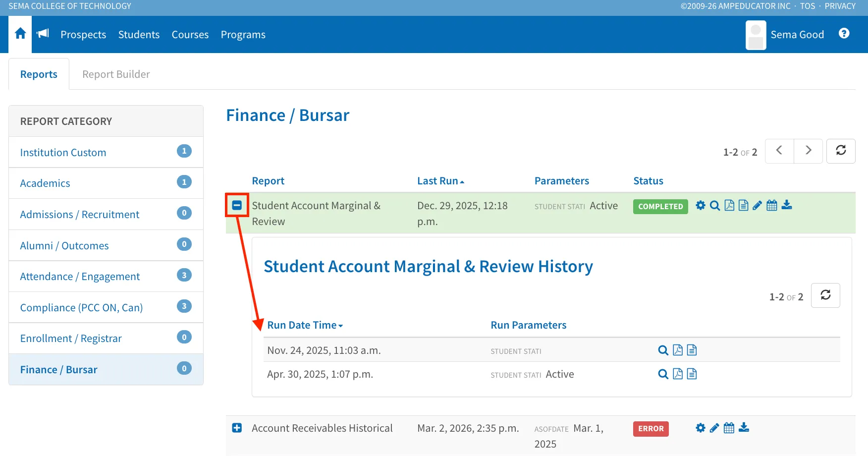Image resolution: width=868 pixels, height=457 pixels.
Task: Click calendar schedule icon for Student Account Marginal
Action: tap(772, 205)
